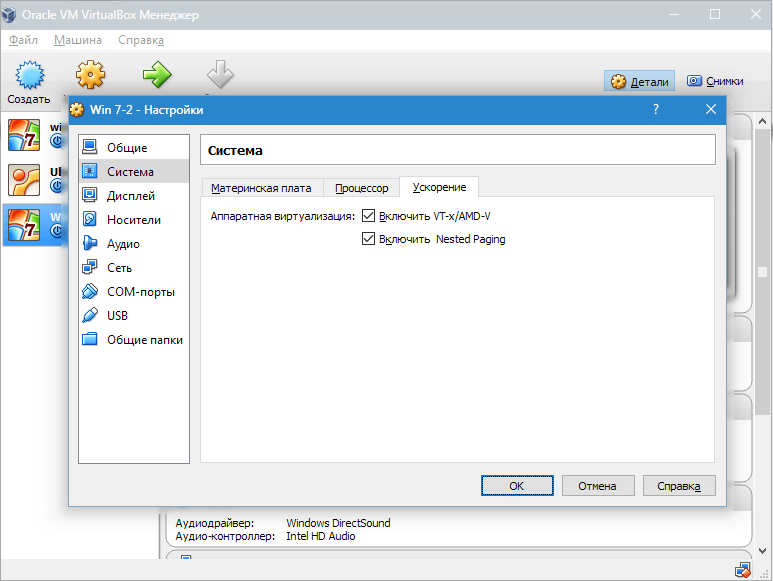Viewport: 773px width, 581px height.
Task: Open the Файл menu
Action: point(23,40)
